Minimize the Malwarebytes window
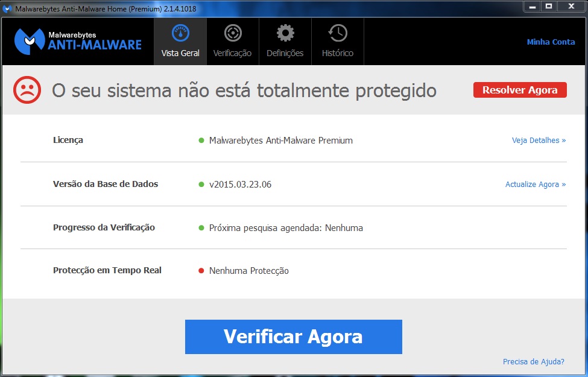The height and width of the screenshot is (377, 588). (x=532, y=7)
